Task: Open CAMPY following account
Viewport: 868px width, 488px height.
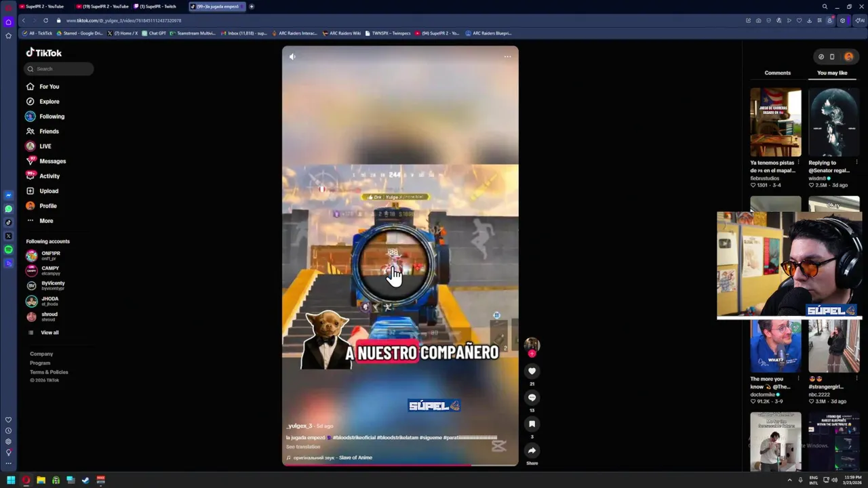Action: [x=43, y=270]
